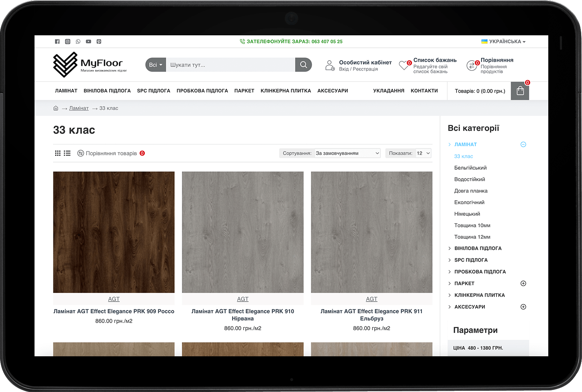Click the Ламінат breadcrumb link
The image size is (582, 392).
pos(79,108)
